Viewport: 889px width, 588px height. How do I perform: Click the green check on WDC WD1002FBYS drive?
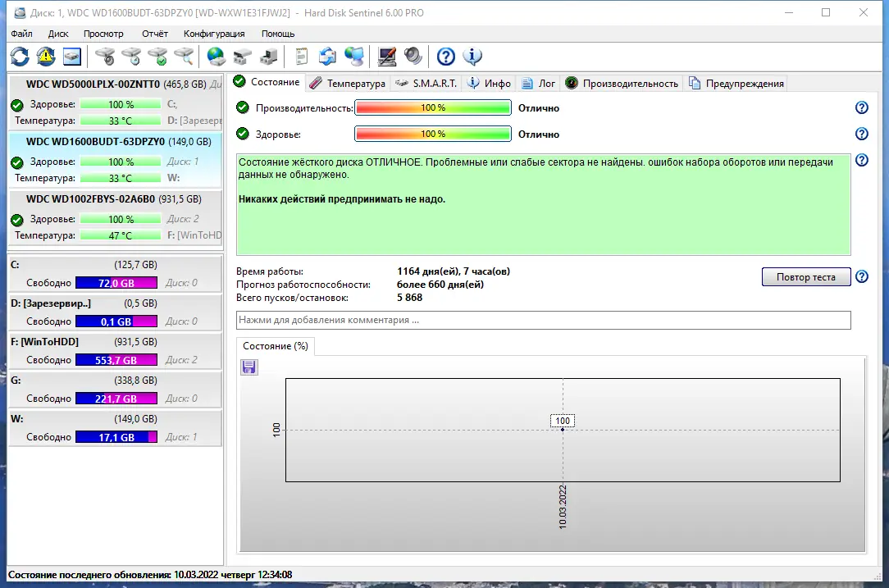(18, 219)
